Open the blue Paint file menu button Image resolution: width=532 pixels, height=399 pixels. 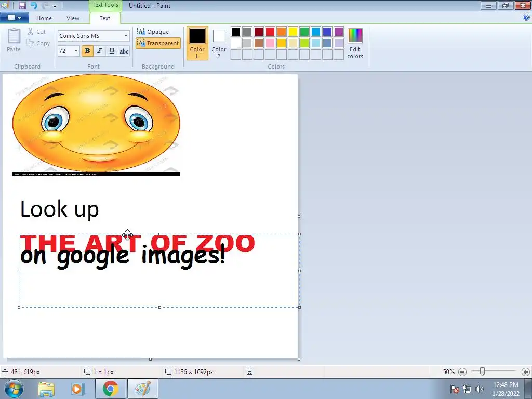(14, 18)
